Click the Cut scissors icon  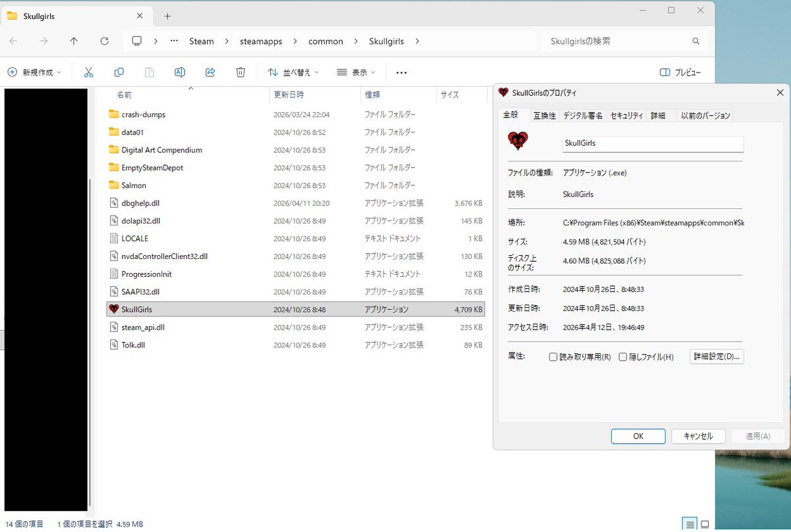point(89,73)
